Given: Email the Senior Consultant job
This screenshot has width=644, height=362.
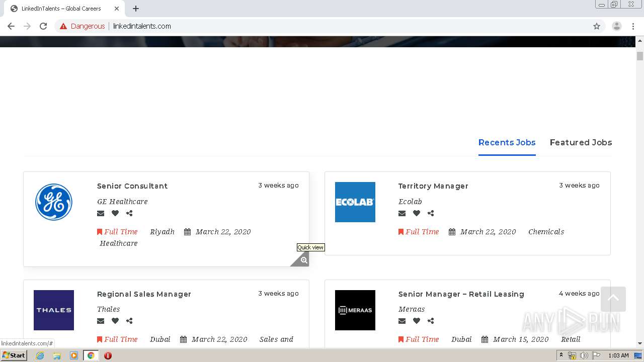Looking at the screenshot, I should [101, 213].
